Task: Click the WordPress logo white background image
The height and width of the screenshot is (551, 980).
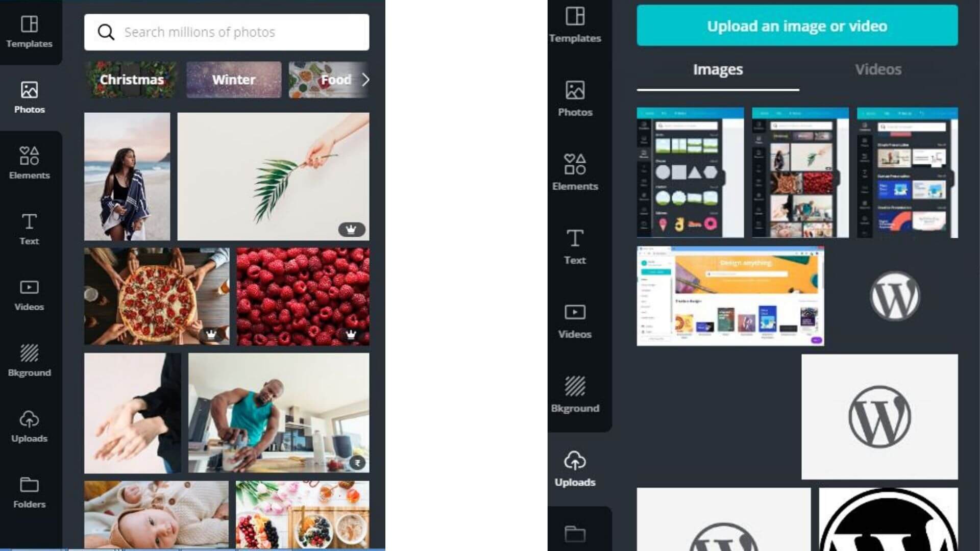Action: coord(879,416)
